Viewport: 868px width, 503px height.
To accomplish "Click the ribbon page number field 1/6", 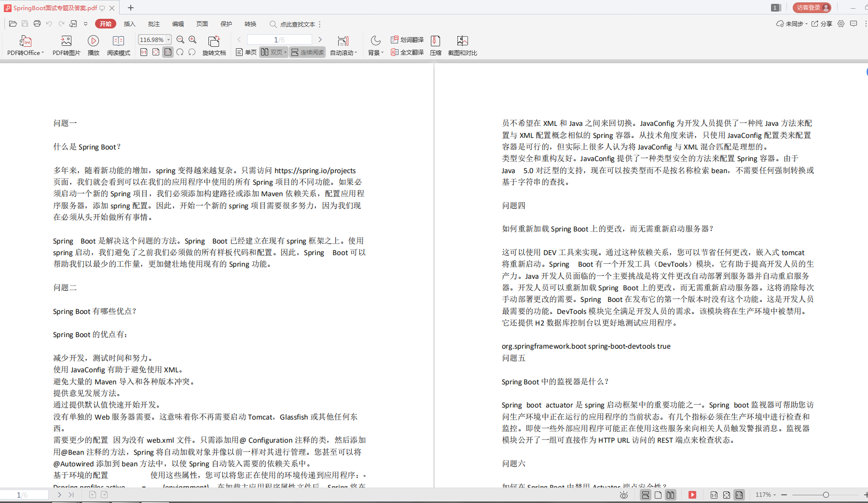I will coord(279,40).
